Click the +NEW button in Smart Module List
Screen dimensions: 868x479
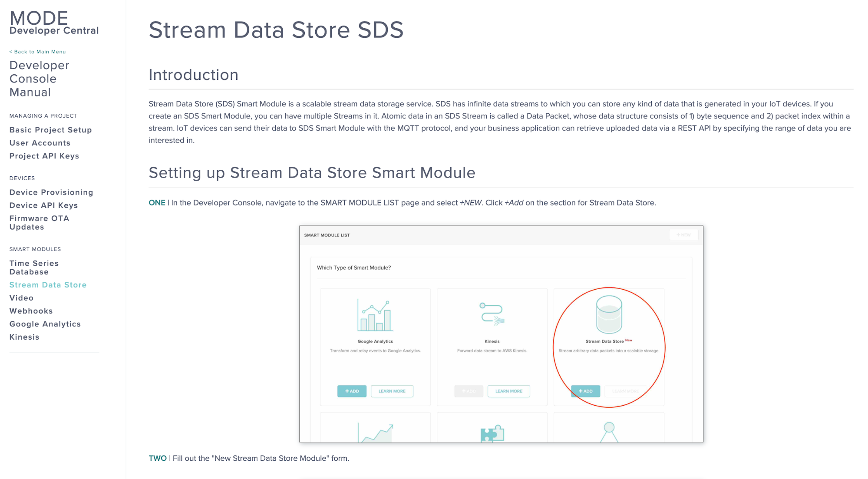683,235
